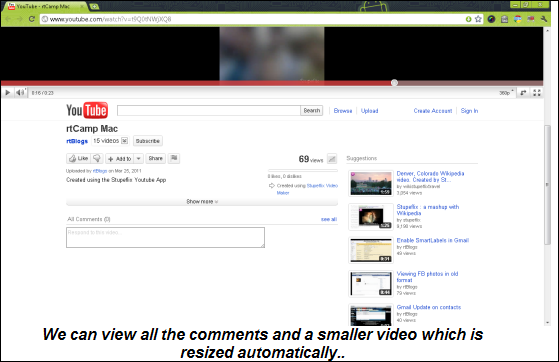559x362 pixels.
Task: Expand the 15 videos dropdown
Action: click(110, 141)
